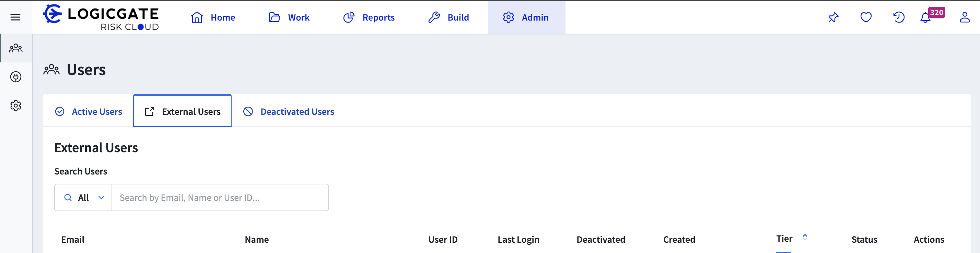Select the External Users tab
980x253 pixels.
182,111
